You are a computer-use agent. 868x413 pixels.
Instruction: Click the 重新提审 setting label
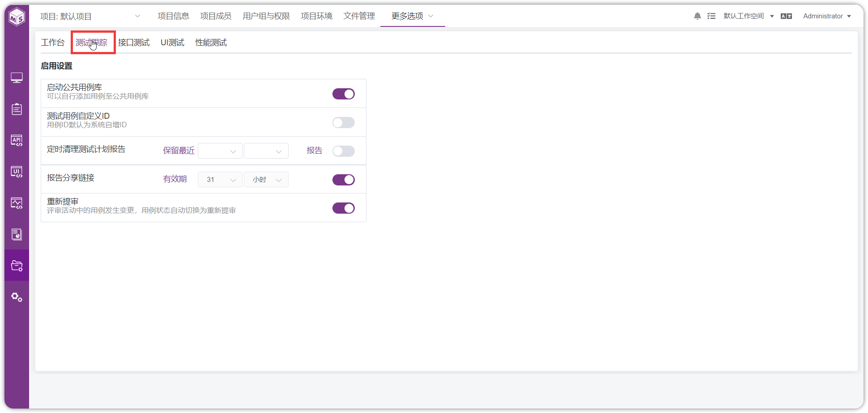[63, 202]
